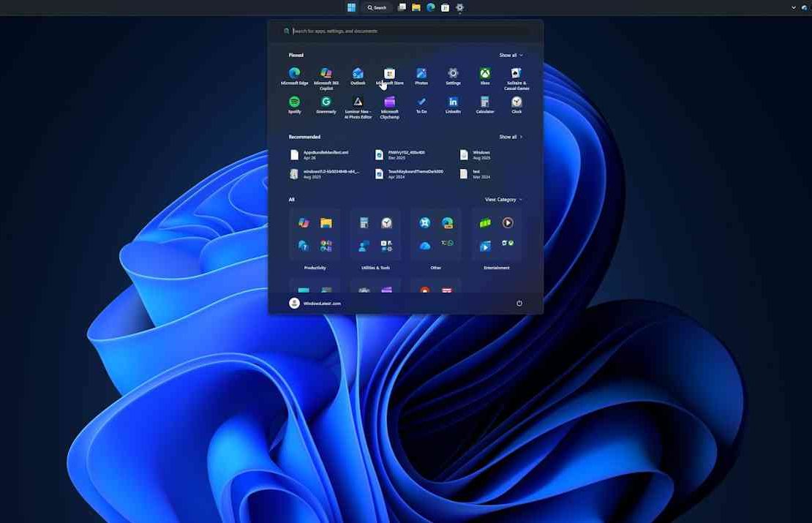This screenshot has width=812, height=523.
Task: Open Movies & TV in Entertainment group
Action: [x=485, y=246]
